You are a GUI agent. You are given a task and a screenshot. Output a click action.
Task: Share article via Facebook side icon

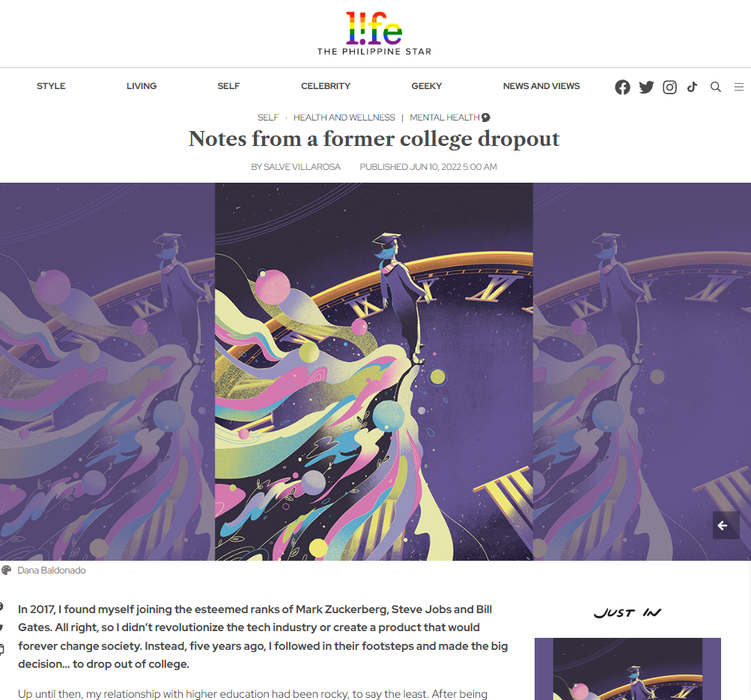tap(1, 607)
